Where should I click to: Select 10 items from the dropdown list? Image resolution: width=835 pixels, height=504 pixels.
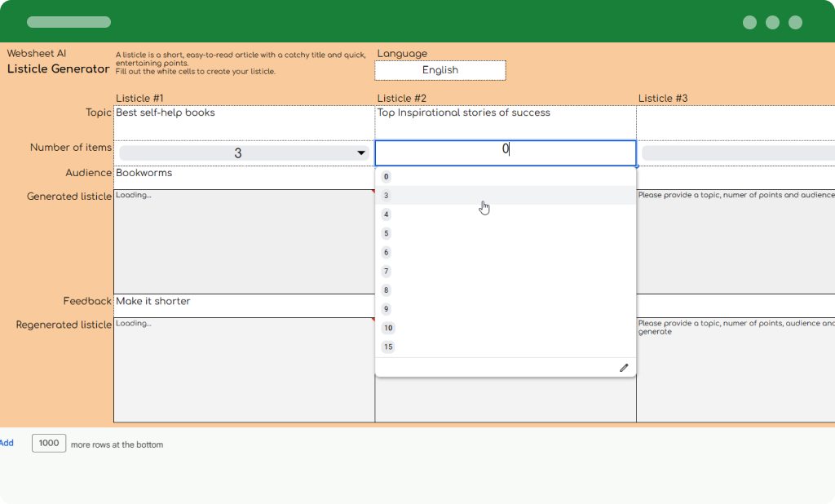click(388, 328)
